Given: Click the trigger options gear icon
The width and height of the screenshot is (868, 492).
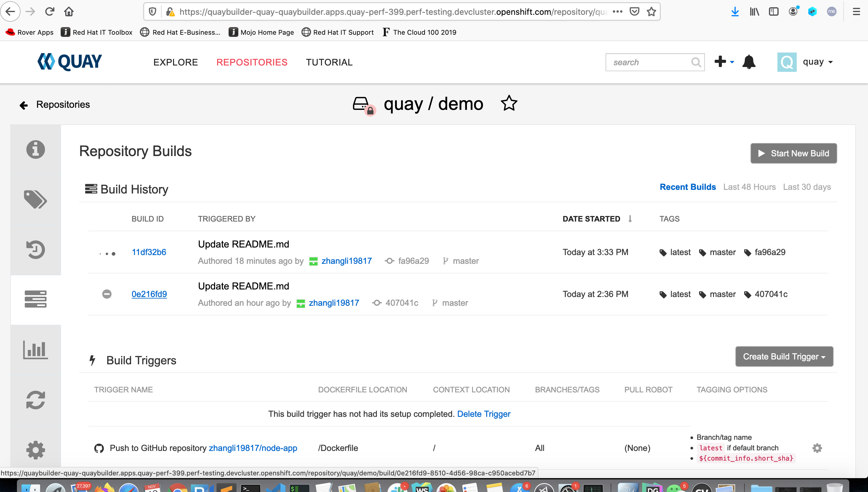Looking at the screenshot, I should (817, 448).
